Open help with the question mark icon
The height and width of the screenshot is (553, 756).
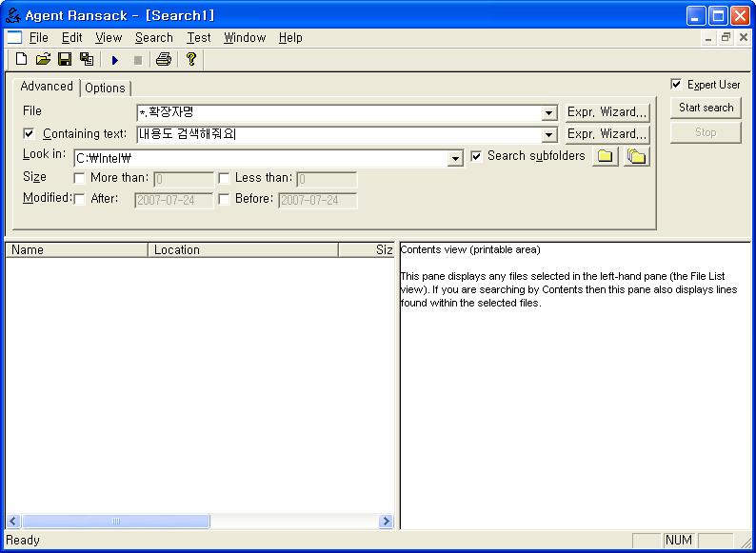tap(191, 59)
